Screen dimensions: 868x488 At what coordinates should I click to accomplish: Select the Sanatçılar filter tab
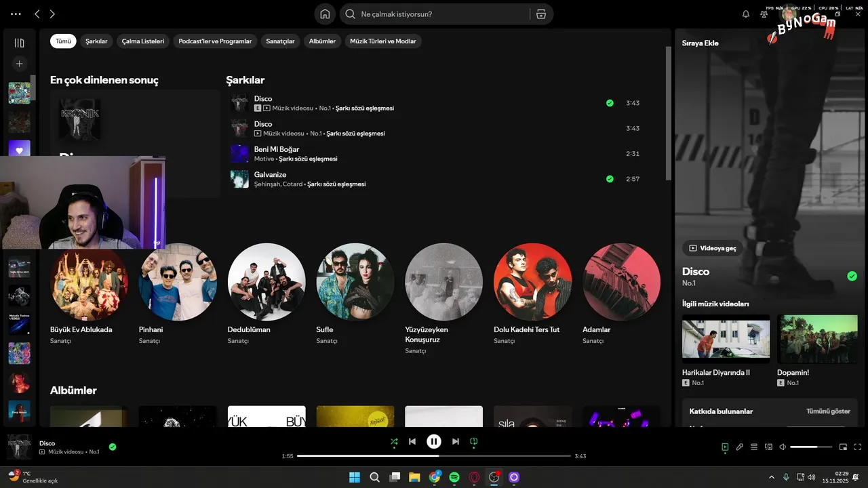point(280,41)
